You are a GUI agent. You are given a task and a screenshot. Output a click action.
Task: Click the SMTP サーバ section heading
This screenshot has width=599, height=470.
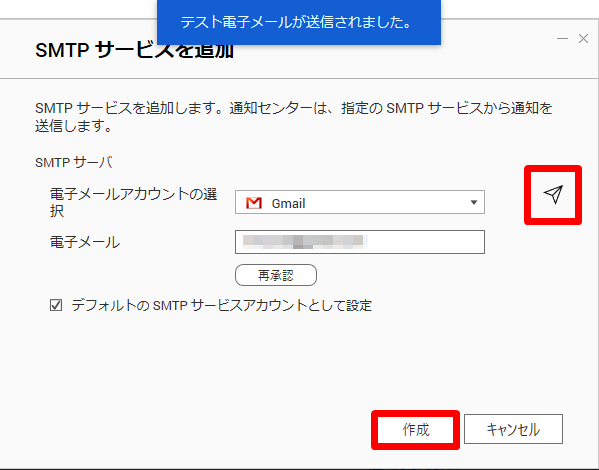pos(74,162)
